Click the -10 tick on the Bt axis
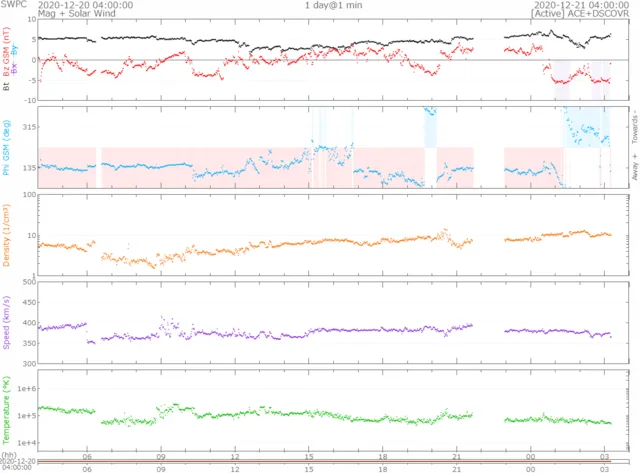Image resolution: width=640 pixels, height=473 pixels. (31, 100)
